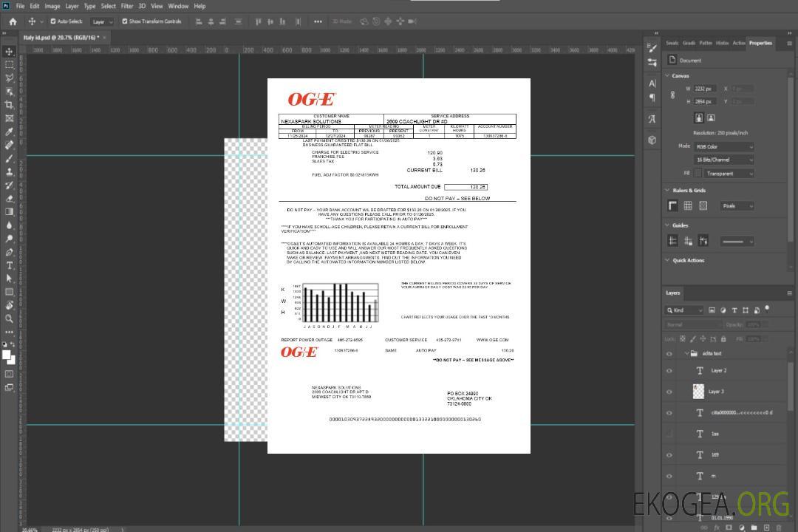Viewport: 798px width, 532px height.
Task: Open the Mode RGB Color dropdown
Action: (723, 146)
